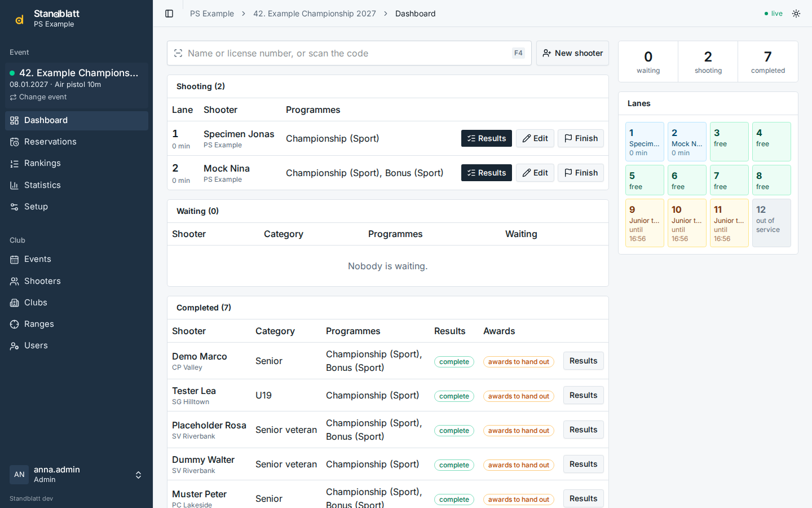Select free lane 3 tile
Screen dimensions: 812x508
pyautogui.click(x=729, y=142)
